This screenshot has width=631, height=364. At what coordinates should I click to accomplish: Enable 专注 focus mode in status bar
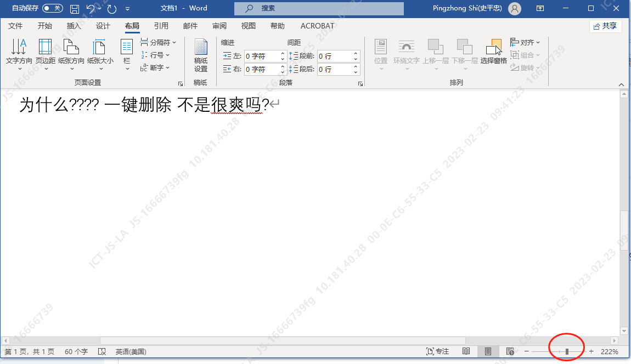(x=438, y=351)
